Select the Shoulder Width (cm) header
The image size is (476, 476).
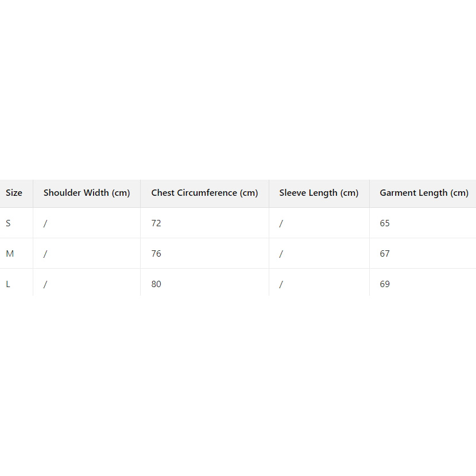pyautogui.click(x=87, y=193)
